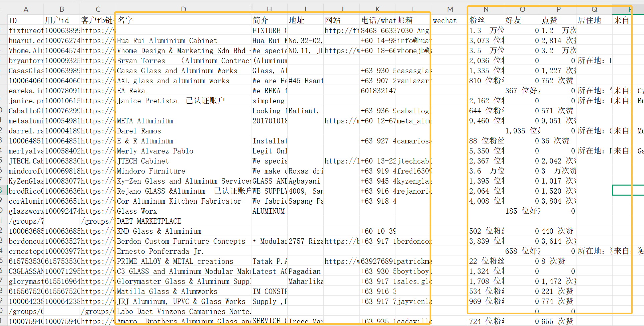Select cell 'Merly Alvarez Pablo'
The width and height of the screenshot is (644, 326).
point(184,151)
